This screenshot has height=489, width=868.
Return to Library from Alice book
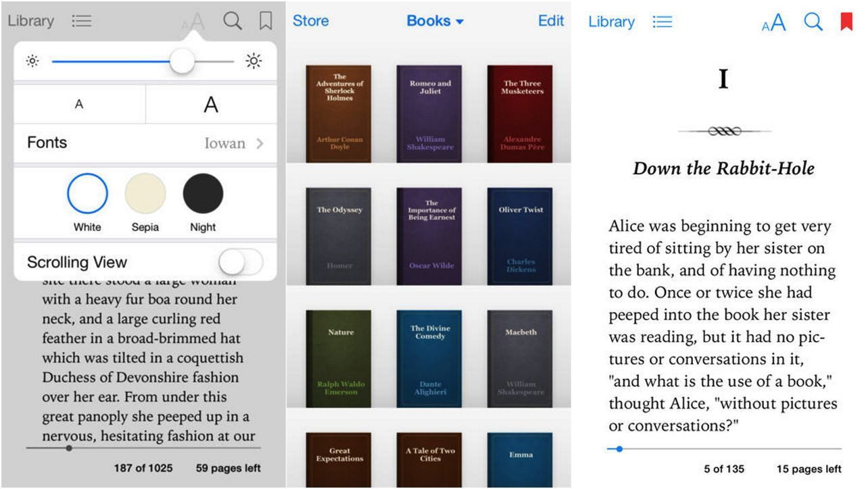click(611, 22)
